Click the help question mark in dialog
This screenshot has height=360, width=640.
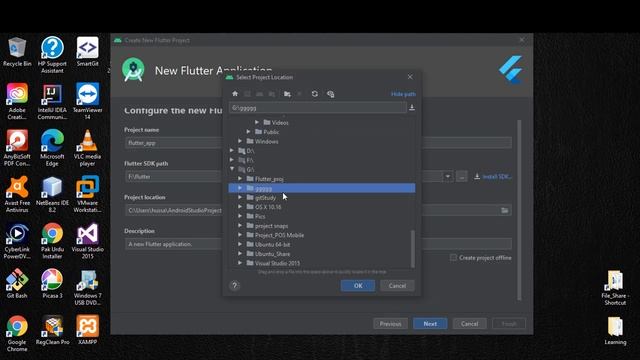pyautogui.click(x=235, y=285)
